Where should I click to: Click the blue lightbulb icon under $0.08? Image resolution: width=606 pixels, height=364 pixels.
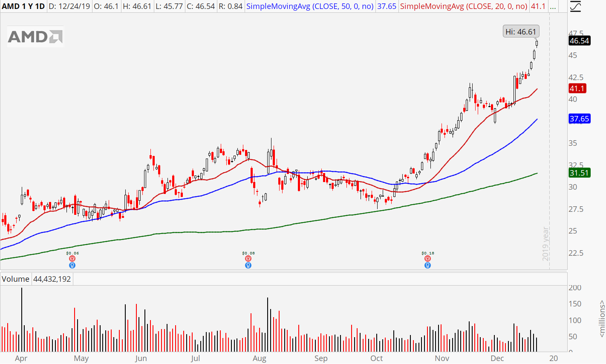pos(248,265)
